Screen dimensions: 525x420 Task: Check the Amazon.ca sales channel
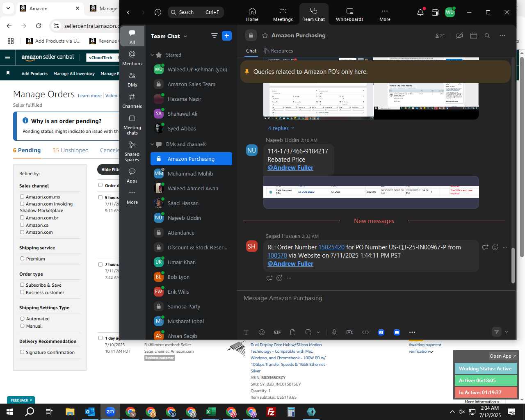(22, 225)
